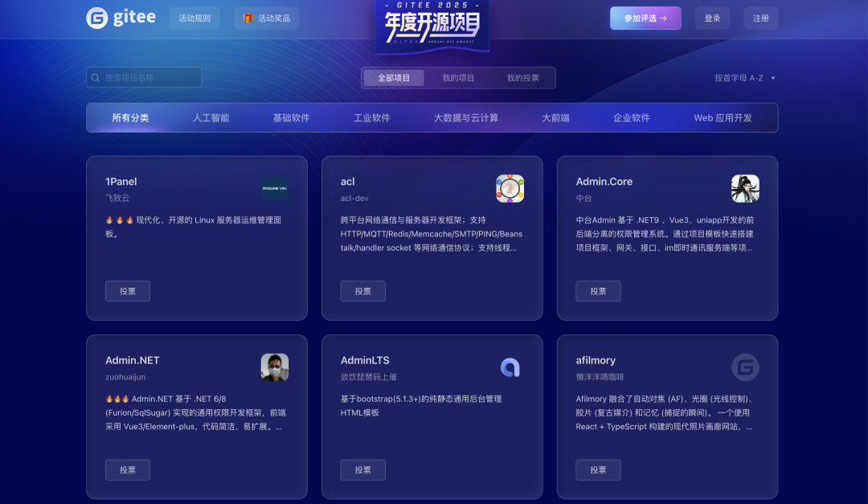Vote for the afilmory project
868x504 pixels.
tap(599, 470)
